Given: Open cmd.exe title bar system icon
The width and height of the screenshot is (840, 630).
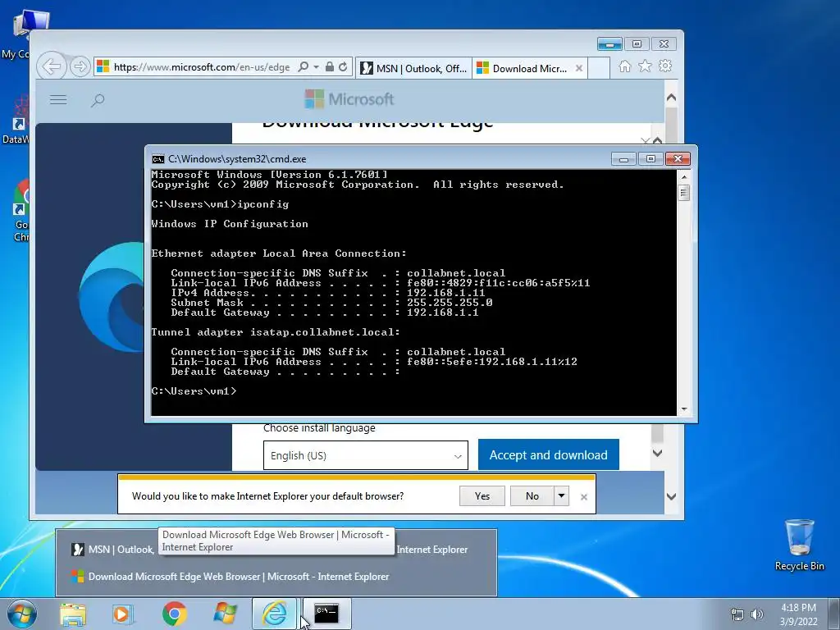Looking at the screenshot, I should (x=158, y=159).
